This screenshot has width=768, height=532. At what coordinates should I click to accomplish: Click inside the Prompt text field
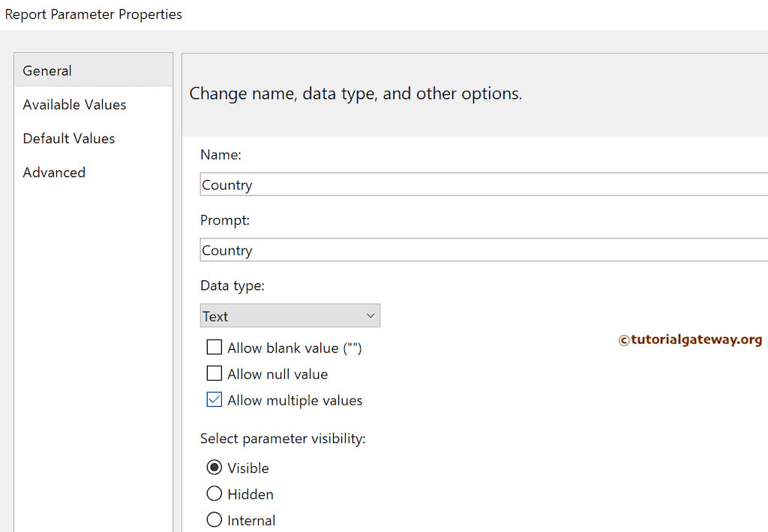(375, 249)
